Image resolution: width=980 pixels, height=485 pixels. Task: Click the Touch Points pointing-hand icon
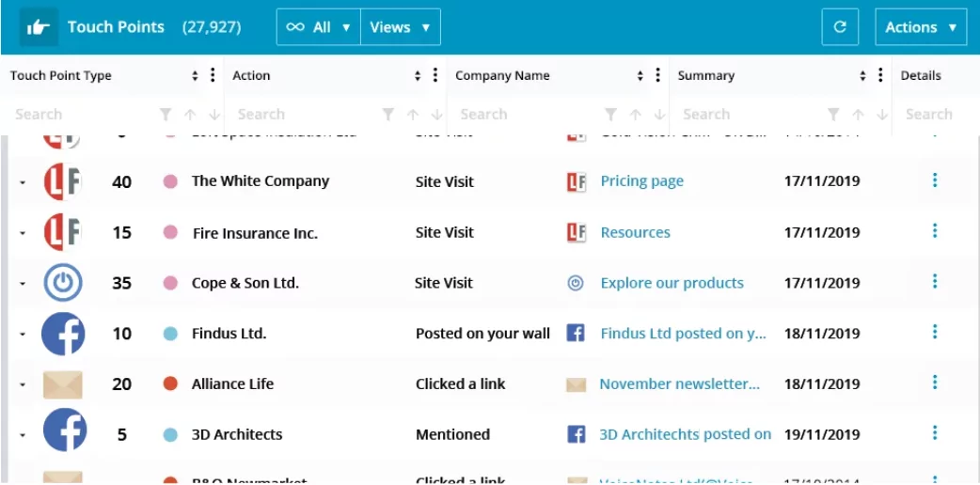(x=39, y=27)
